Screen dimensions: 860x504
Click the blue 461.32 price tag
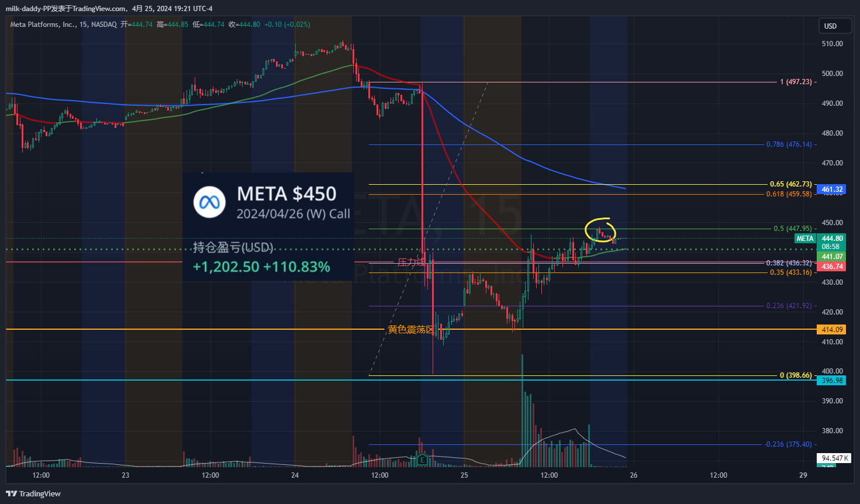831,189
